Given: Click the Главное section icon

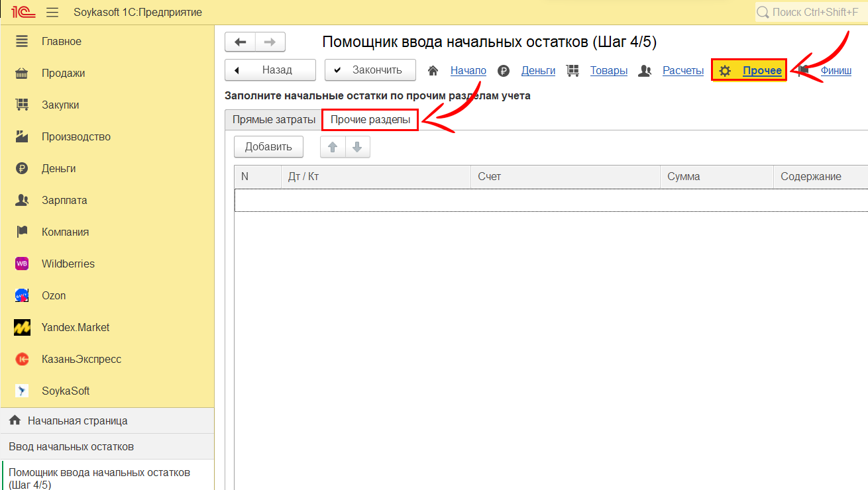Looking at the screenshot, I should (x=22, y=41).
